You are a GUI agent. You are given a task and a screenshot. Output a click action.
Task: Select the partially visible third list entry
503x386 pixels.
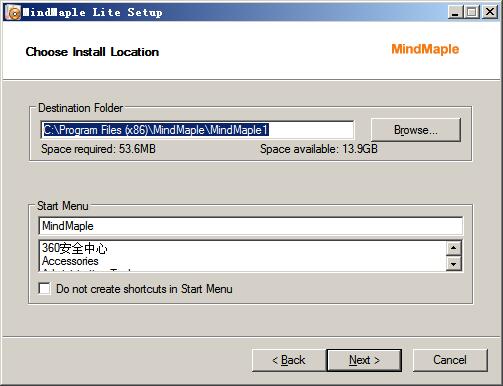[87, 269]
